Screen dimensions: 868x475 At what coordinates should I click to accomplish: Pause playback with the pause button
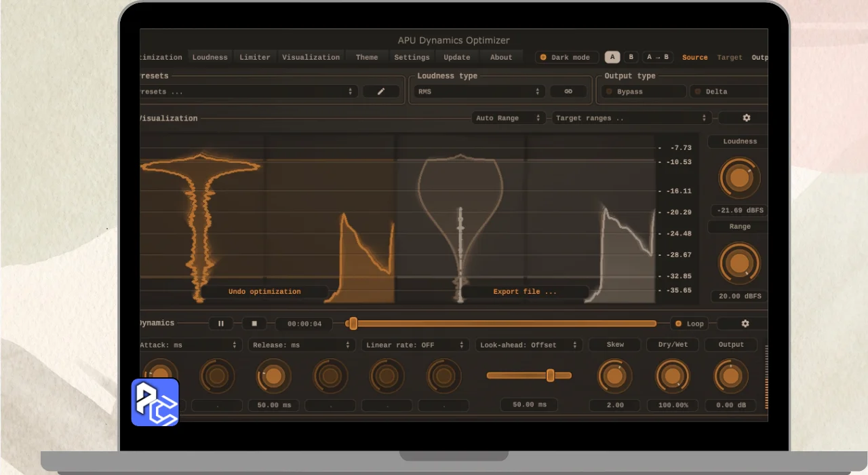(220, 324)
